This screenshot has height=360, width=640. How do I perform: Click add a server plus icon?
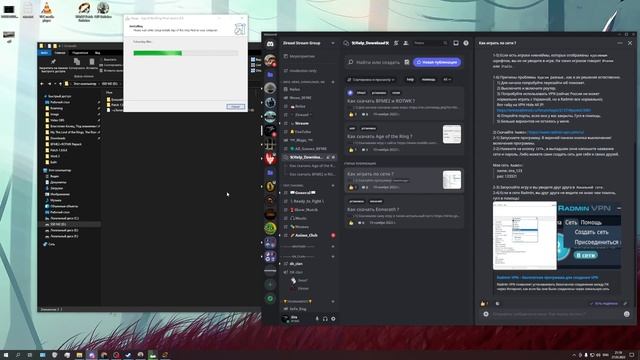(270, 284)
